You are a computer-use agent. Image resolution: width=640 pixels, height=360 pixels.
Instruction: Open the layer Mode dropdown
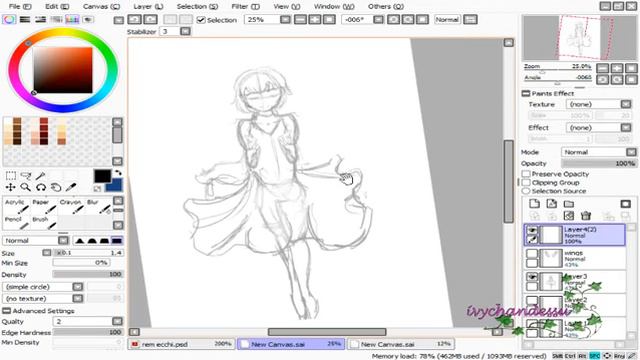point(631,152)
